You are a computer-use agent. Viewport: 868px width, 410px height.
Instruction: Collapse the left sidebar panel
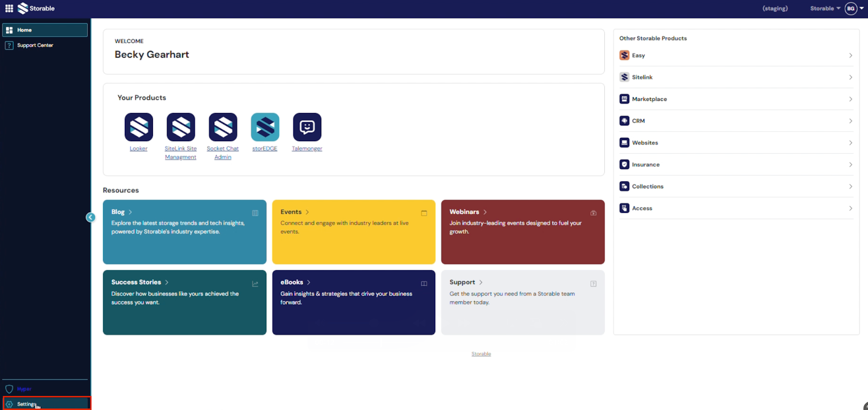pos(91,217)
